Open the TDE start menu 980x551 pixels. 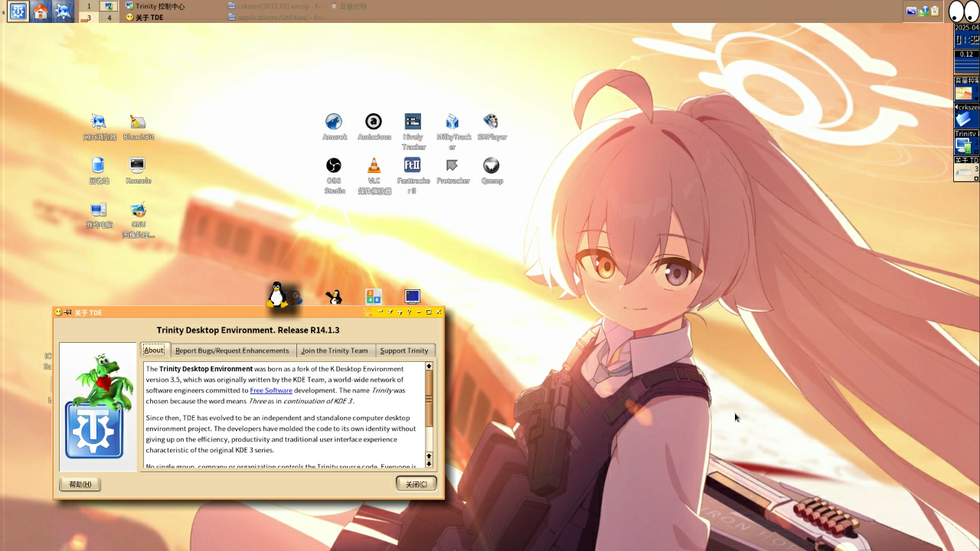click(18, 11)
